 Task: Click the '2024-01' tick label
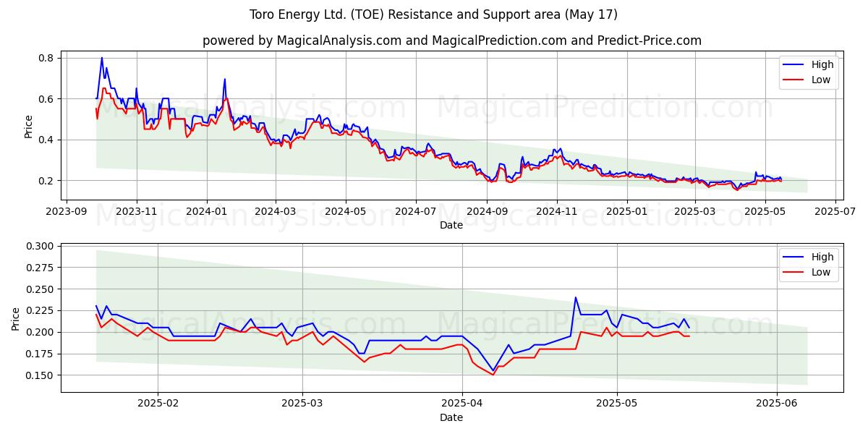tap(207, 211)
